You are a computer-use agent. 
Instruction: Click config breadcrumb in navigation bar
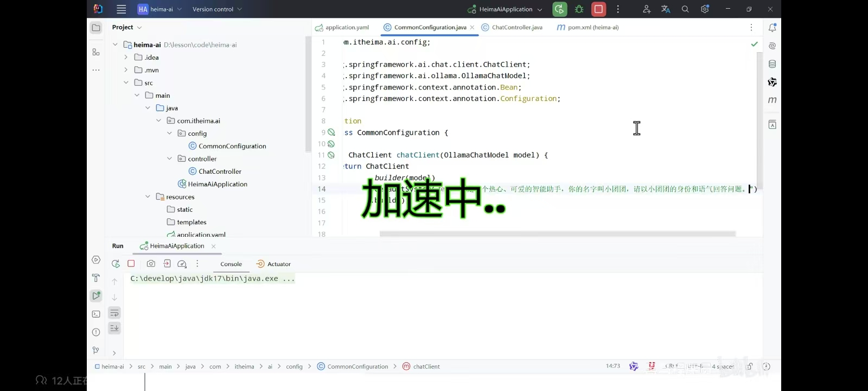pos(294,367)
